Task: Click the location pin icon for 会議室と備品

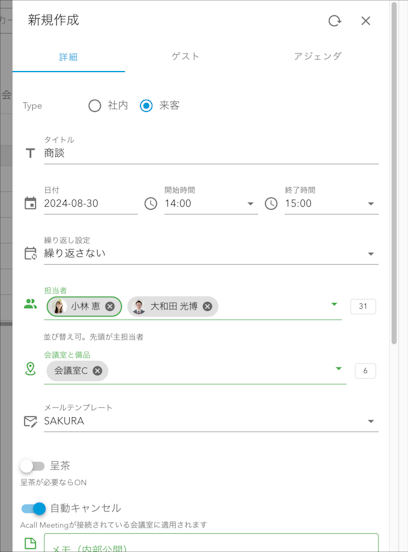Action: pyautogui.click(x=30, y=369)
